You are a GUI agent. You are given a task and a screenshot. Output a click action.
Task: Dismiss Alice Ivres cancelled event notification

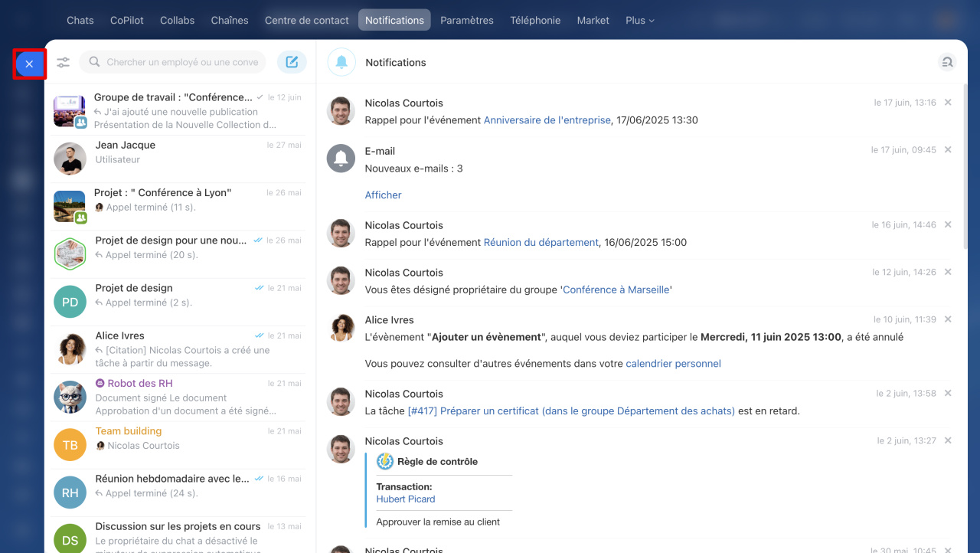coord(948,319)
